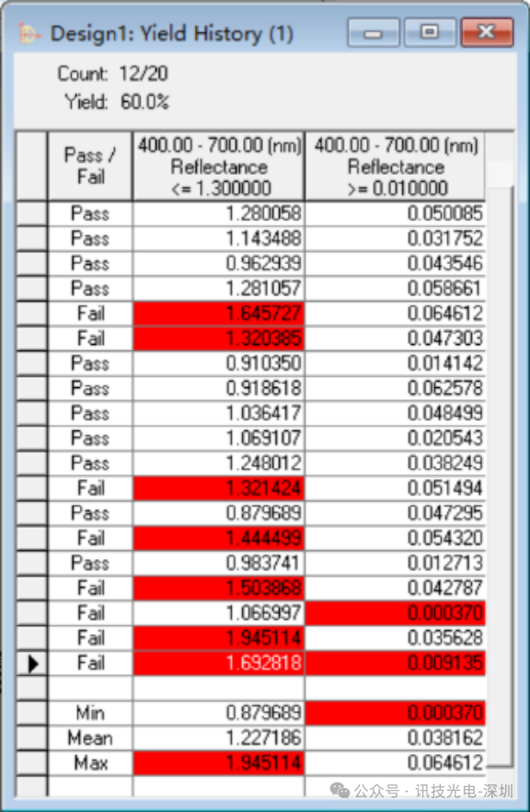Viewport: 530px width, 812px height.
Task: Select red failed cell 1.320385
Action: [219, 338]
